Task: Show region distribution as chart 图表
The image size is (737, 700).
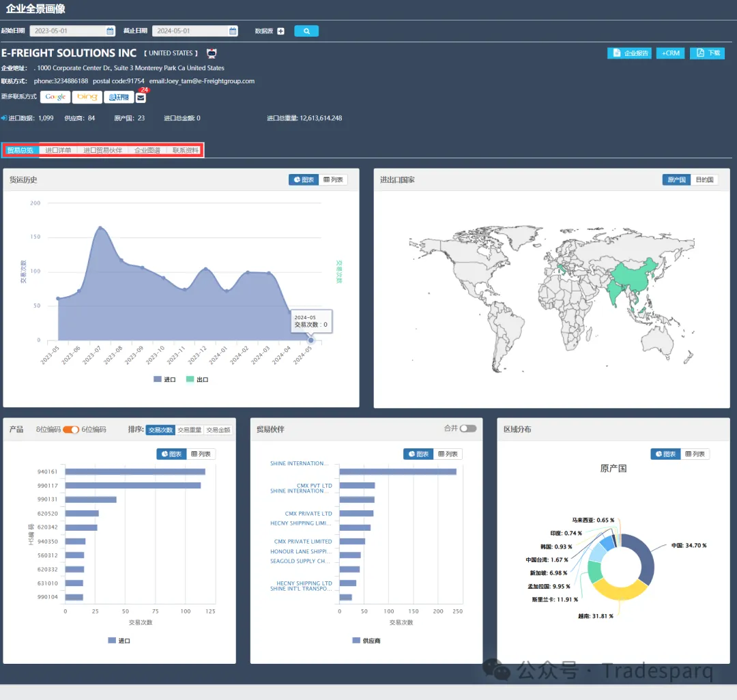Action: [665, 454]
